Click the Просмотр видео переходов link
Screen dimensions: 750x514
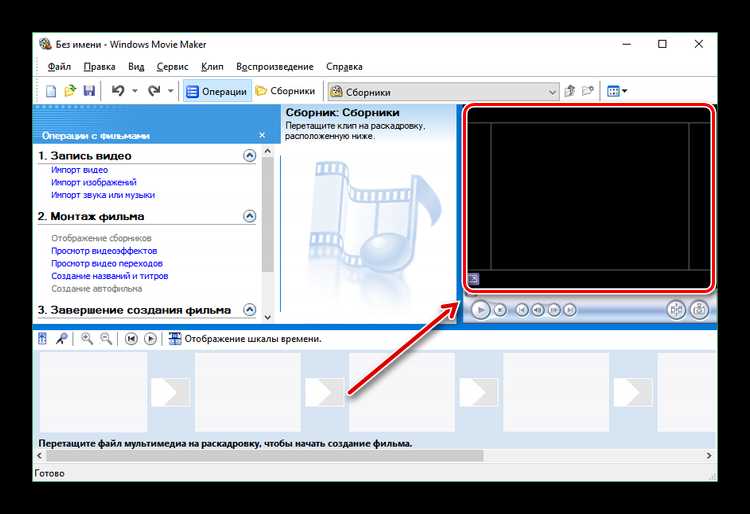[107, 263]
